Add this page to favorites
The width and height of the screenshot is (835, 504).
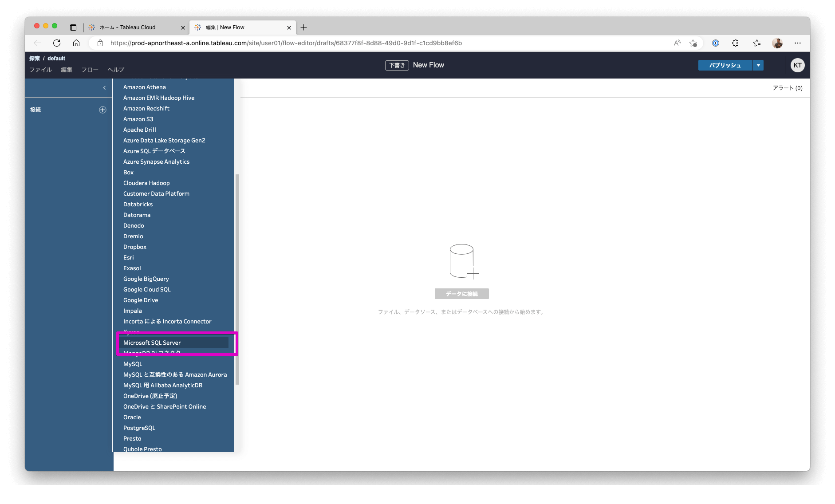click(693, 43)
